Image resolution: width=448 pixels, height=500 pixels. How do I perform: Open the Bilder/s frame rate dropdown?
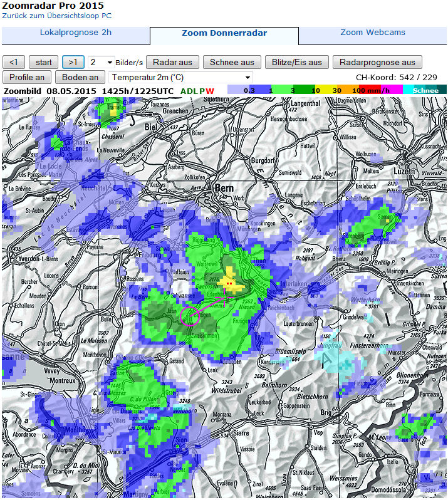point(101,62)
